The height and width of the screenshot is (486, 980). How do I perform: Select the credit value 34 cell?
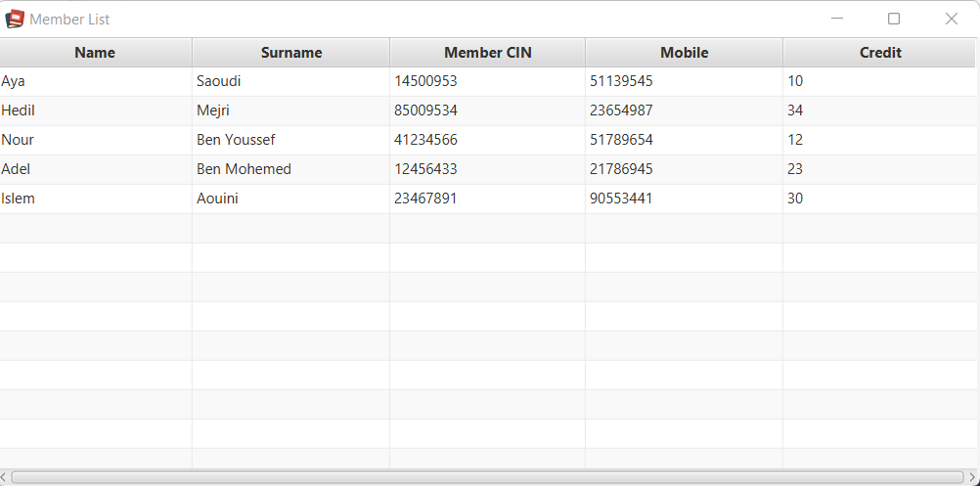pyautogui.click(x=880, y=110)
